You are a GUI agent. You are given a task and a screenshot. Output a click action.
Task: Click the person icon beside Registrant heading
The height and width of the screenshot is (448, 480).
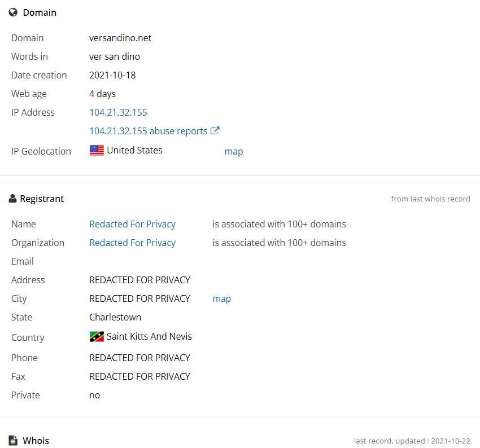coord(12,199)
